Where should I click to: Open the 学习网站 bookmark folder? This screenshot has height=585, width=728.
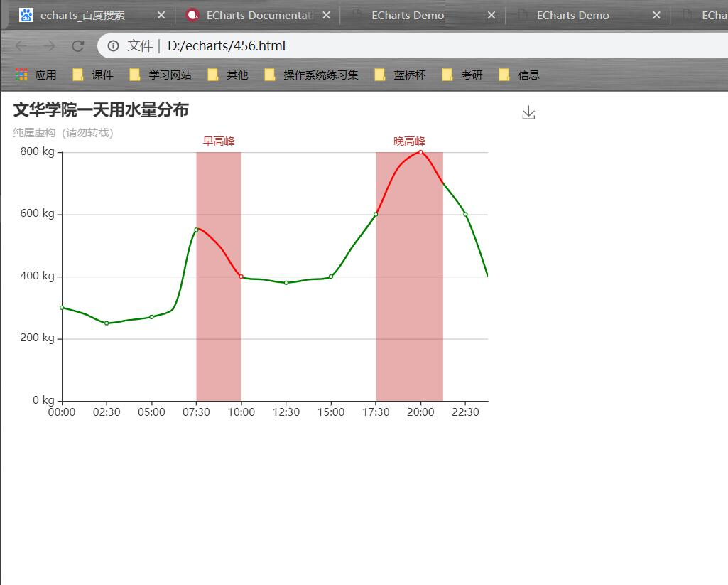(x=161, y=75)
